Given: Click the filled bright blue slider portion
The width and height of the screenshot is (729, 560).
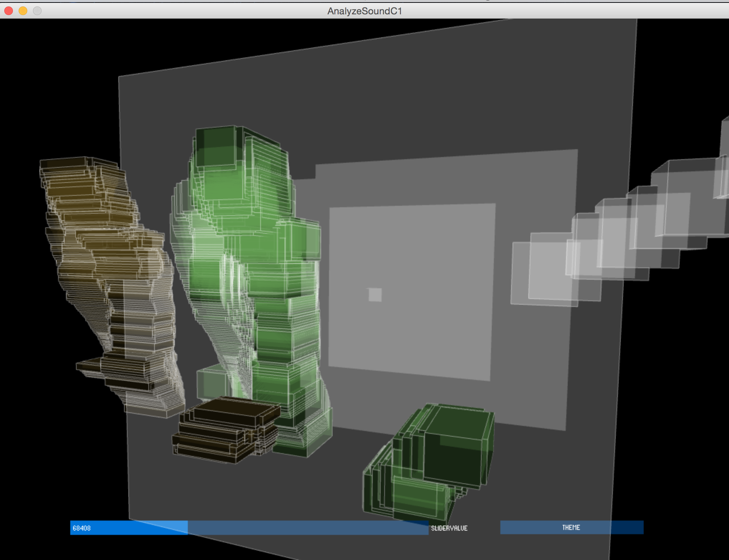Looking at the screenshot, I should [136, 528].
